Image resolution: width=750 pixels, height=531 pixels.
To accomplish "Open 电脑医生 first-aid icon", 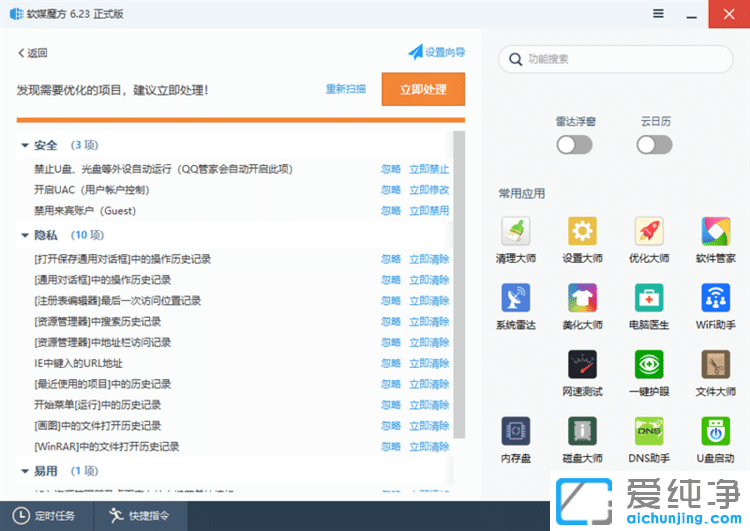I will pos(649,298).
